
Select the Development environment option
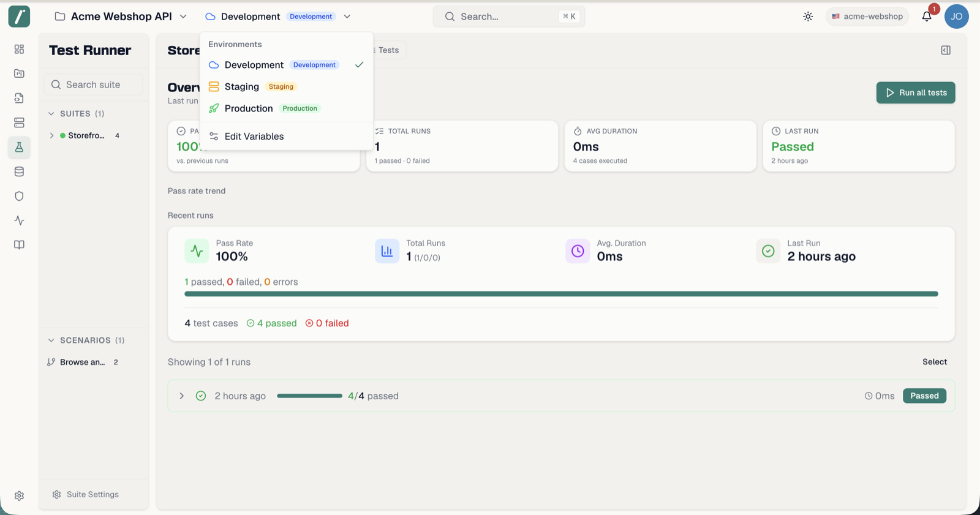(x=286, y=65)
